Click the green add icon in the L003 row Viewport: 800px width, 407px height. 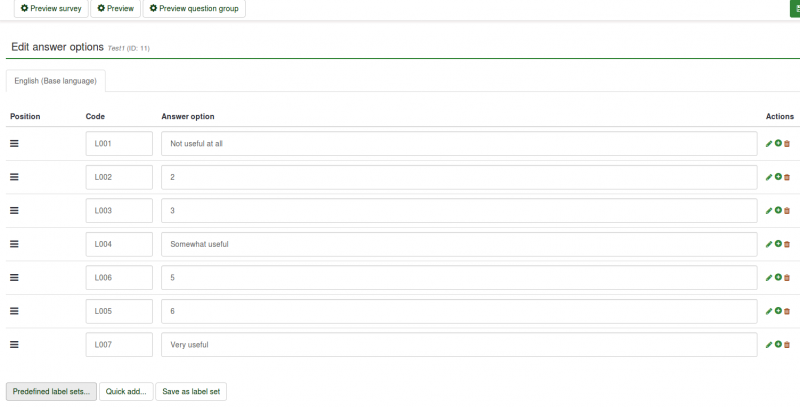click(778, 211)
